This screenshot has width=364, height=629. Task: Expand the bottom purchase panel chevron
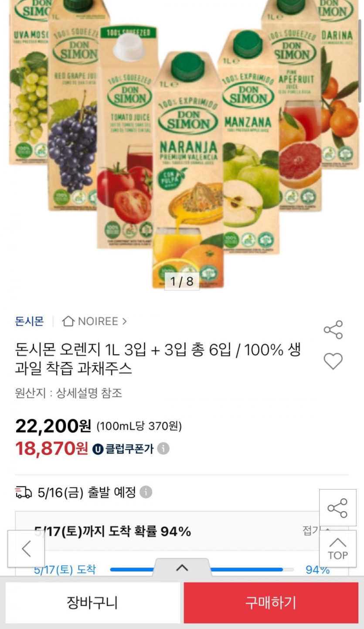[182, 568]
